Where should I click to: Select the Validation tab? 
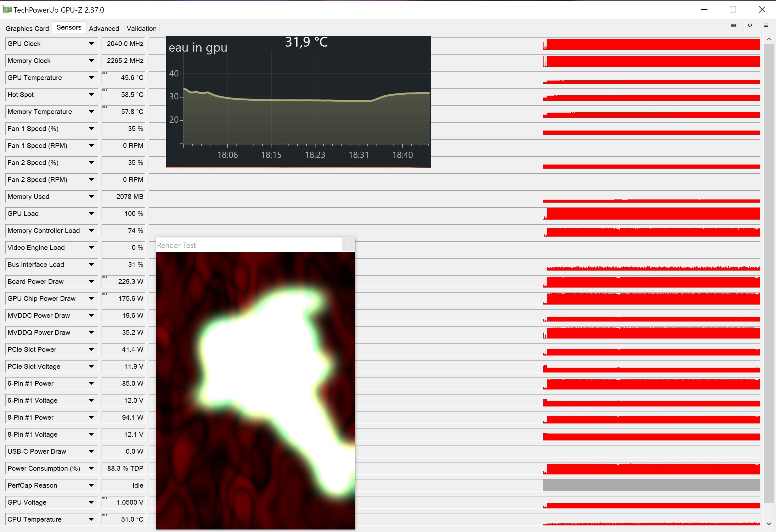click(141, 28)
